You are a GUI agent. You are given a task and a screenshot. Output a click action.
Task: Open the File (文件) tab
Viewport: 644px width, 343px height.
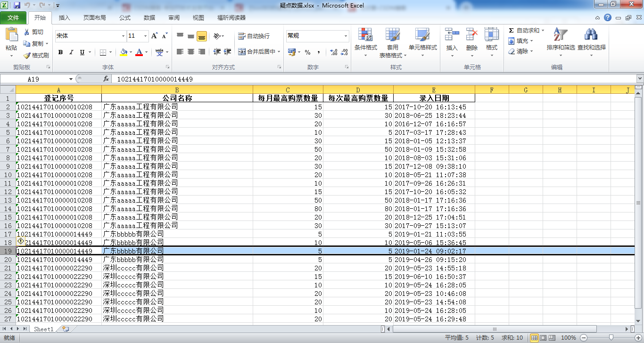pyautogui.click(x=13, y=18)
